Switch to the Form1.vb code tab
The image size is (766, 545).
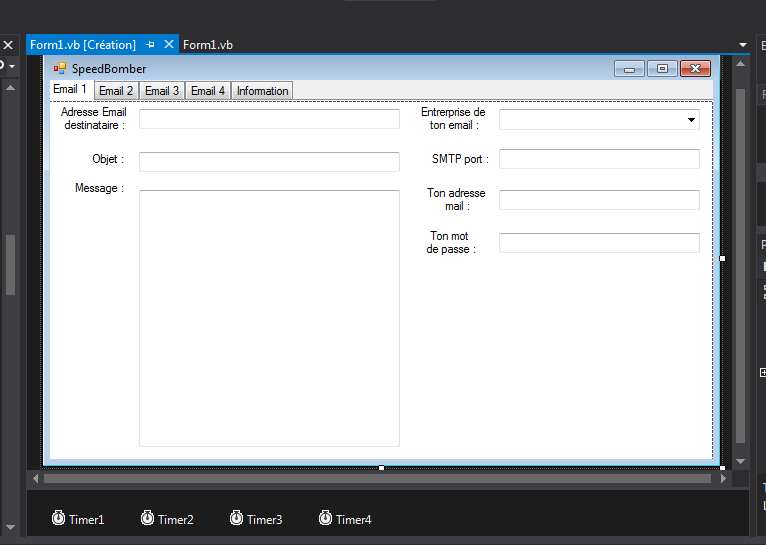208,45
